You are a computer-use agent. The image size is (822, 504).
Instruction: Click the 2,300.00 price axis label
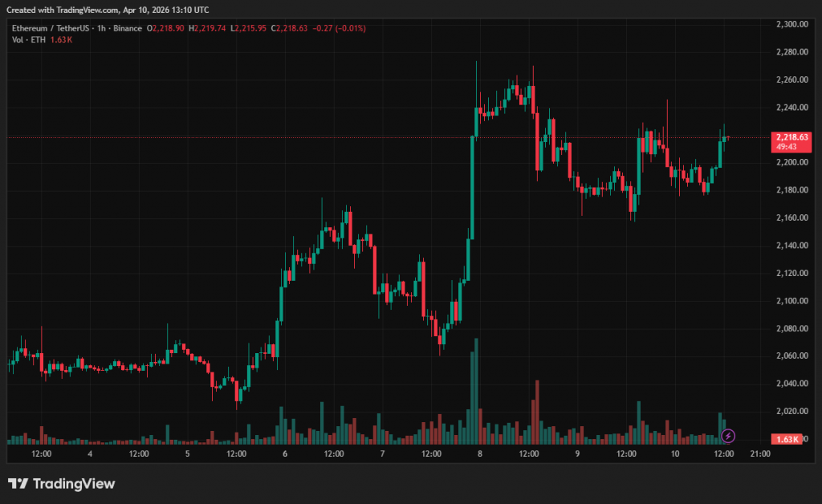tap(791, 25)
